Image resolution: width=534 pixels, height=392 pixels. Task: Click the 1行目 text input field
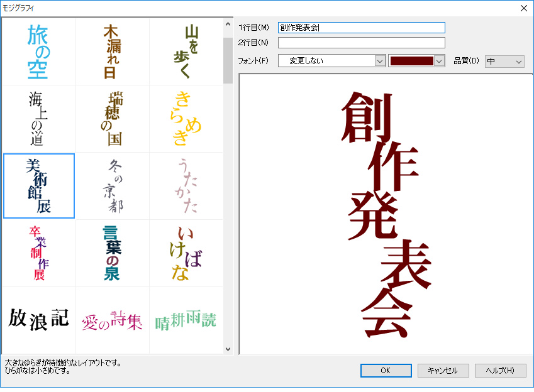tap(361, 28)
